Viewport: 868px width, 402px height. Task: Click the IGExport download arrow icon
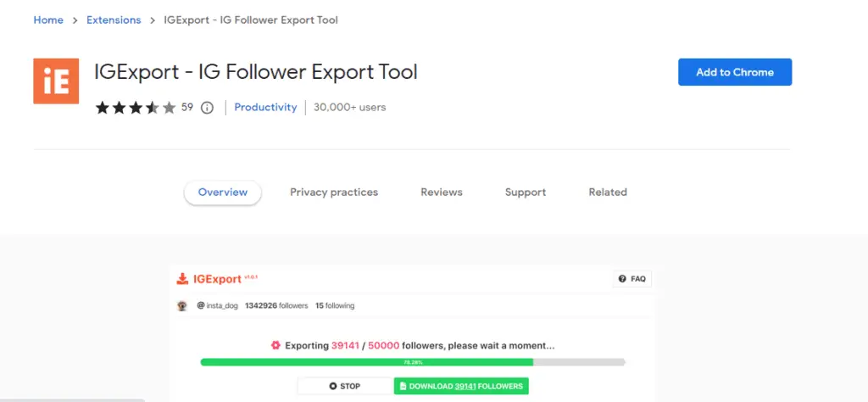182,278
